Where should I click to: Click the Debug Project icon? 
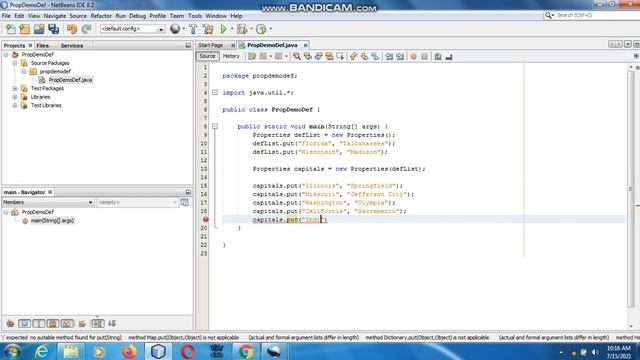242,29
